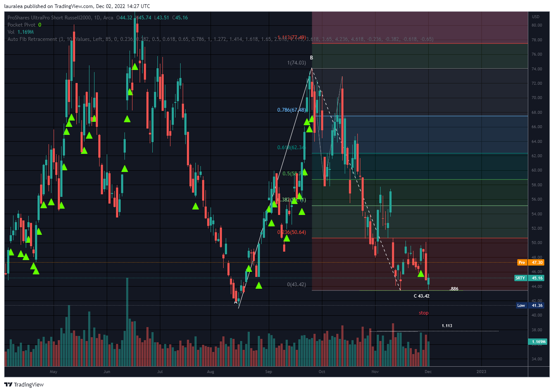Click the May label on time axis

point(54,372)
